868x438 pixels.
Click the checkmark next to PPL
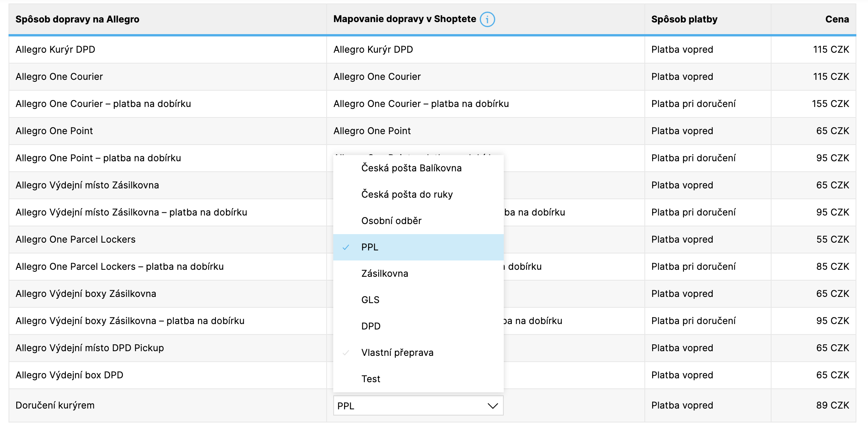pyautogui.click(x=346, y=247)
